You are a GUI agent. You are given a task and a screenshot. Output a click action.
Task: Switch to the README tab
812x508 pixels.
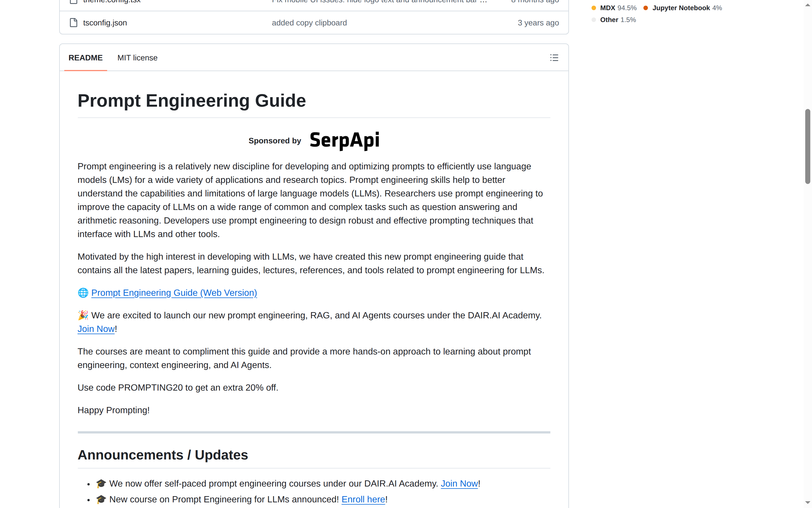(85, 58)
